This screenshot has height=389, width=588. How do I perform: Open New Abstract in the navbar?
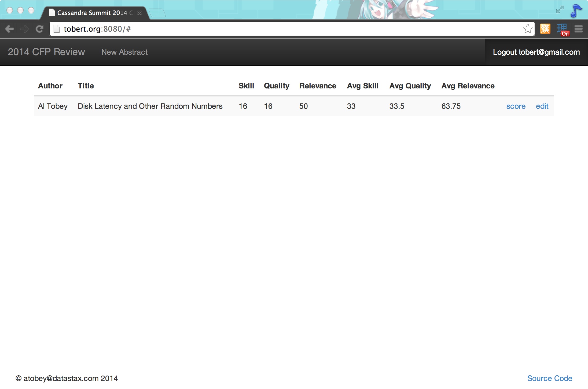tap(124, 52)
